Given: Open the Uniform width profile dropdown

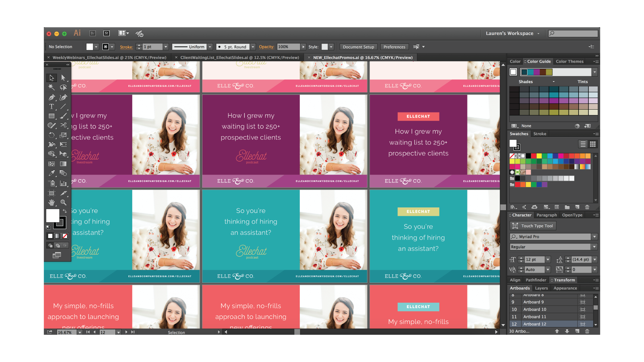Looking at the screenshot, I should [x=210, y=47].
